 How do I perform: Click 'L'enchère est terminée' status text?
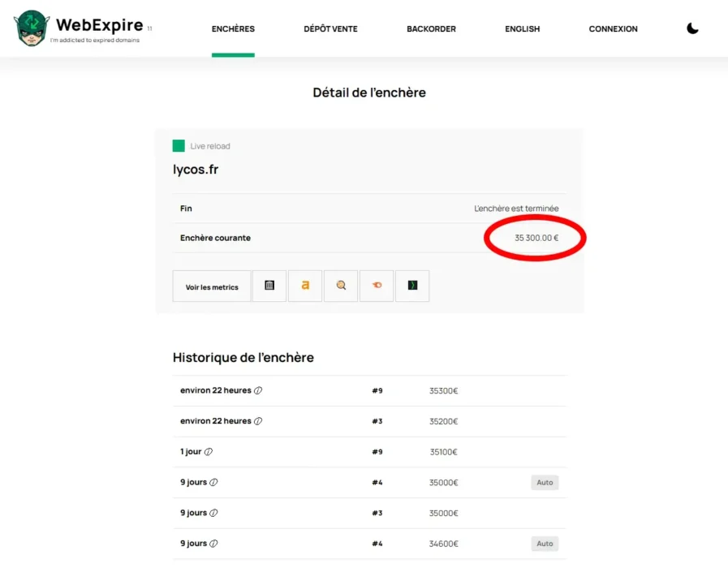pos(516,209)
